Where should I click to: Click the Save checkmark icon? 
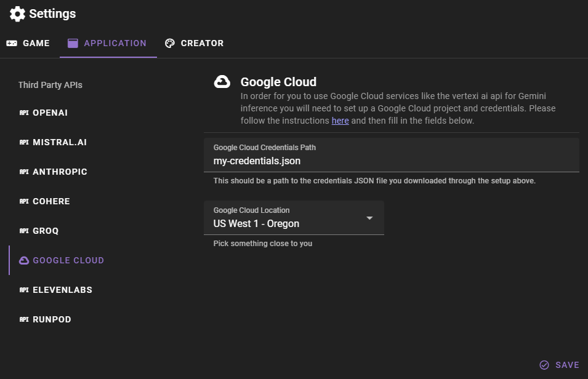[544, 365]
